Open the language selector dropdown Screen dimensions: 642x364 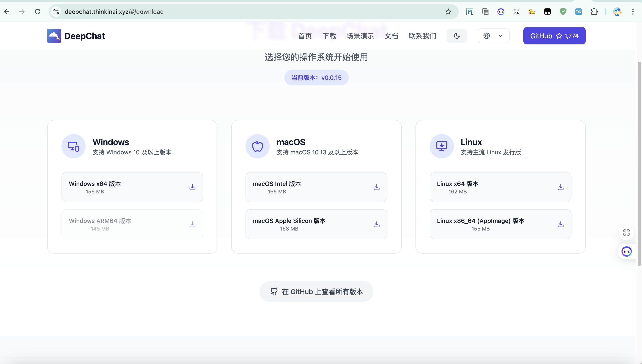pyautogui.click(x=493, y=36)
